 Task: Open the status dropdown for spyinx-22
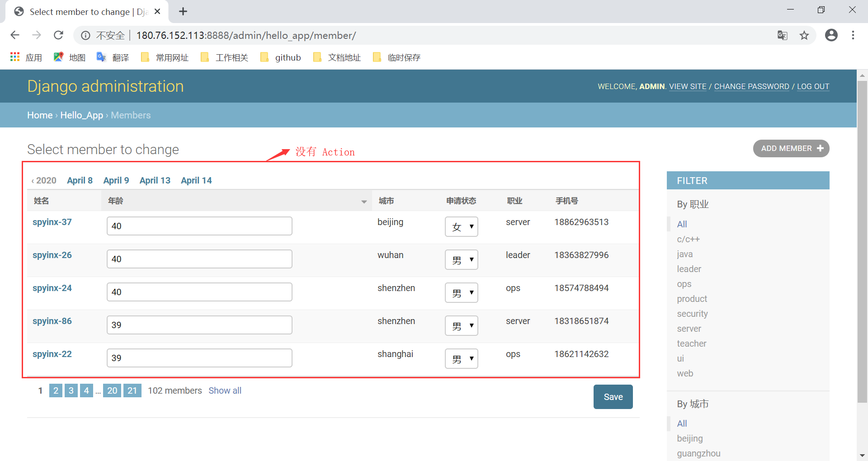tap(462, 358)
